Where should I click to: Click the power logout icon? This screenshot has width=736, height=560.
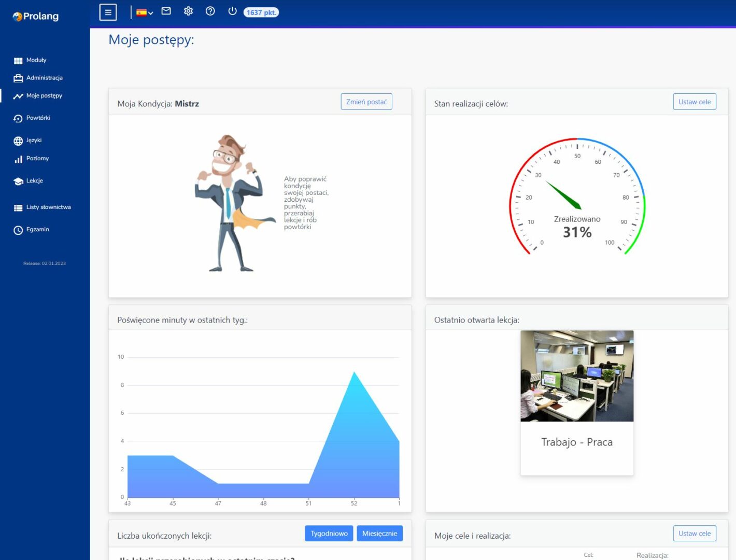[232, 11]
